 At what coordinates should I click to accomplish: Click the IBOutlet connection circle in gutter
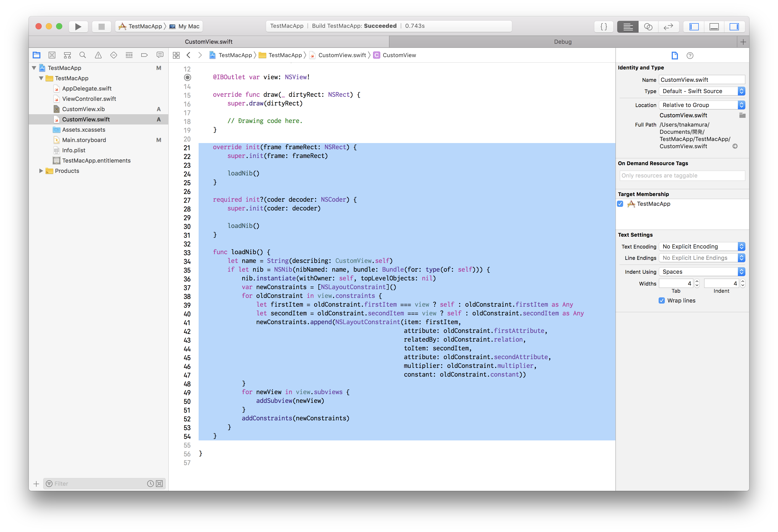(188, 77)
